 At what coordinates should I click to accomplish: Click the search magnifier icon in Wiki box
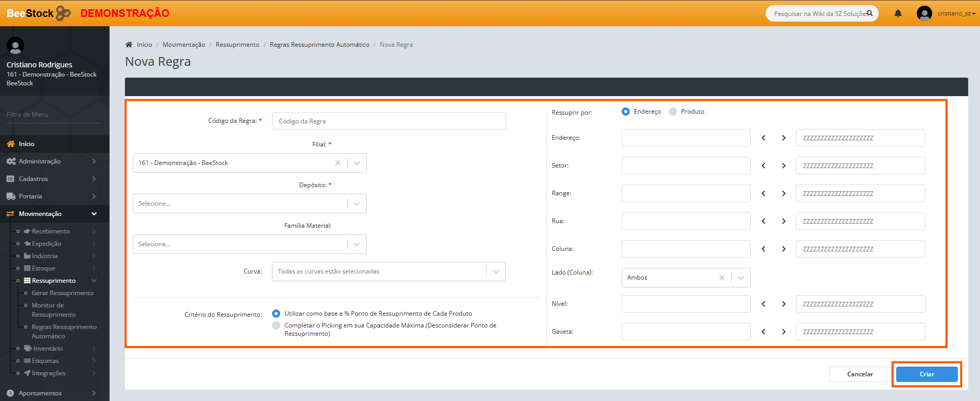pyautogui.click(x=869, y=13)
